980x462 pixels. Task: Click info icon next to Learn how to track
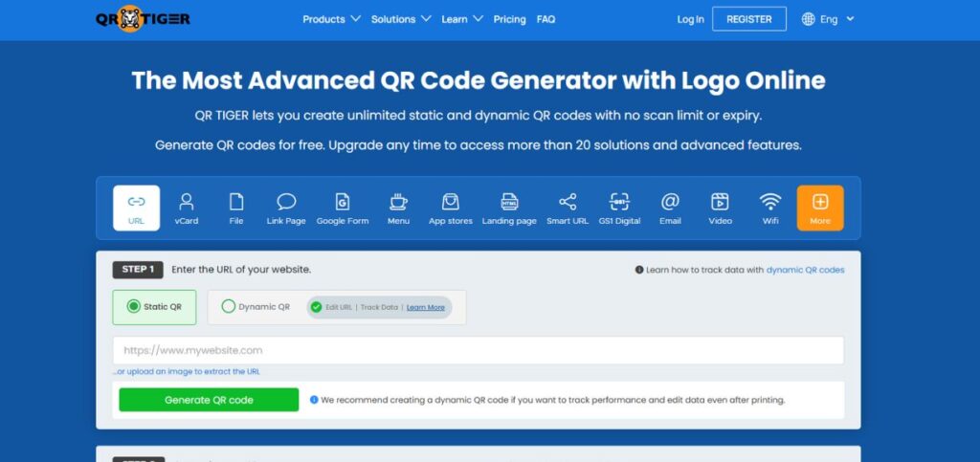639,270
